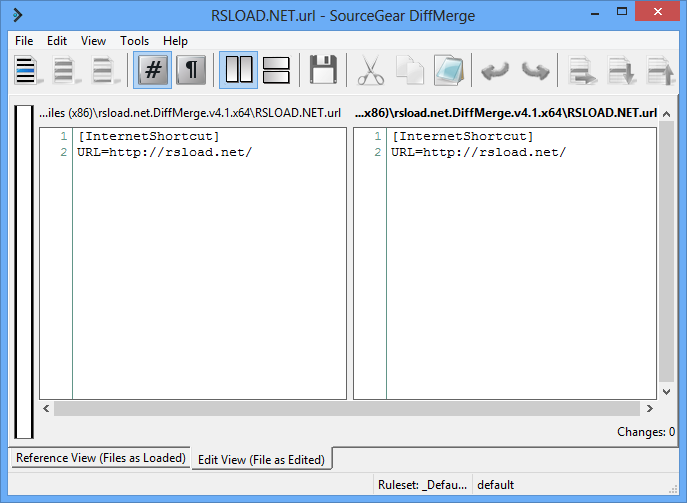The height and width of the screenshot is (503, 687).
Task: Jump to next change icon
Action: pos(621,70)
